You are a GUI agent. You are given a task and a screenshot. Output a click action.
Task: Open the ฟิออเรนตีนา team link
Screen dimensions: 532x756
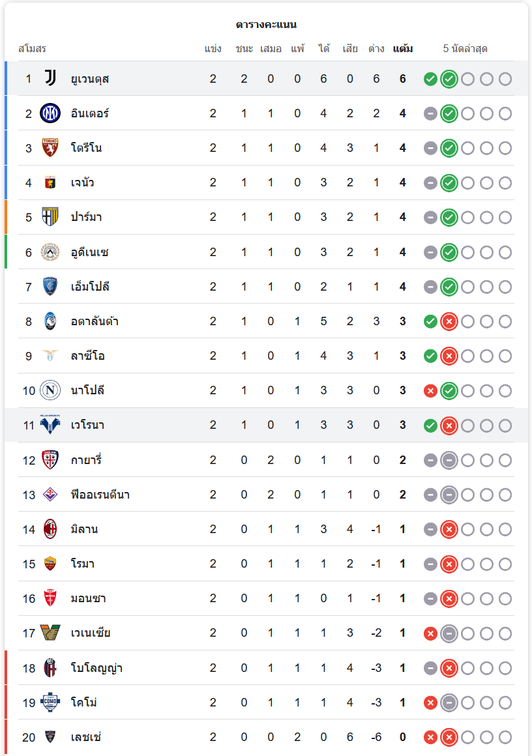click(100, 495)
